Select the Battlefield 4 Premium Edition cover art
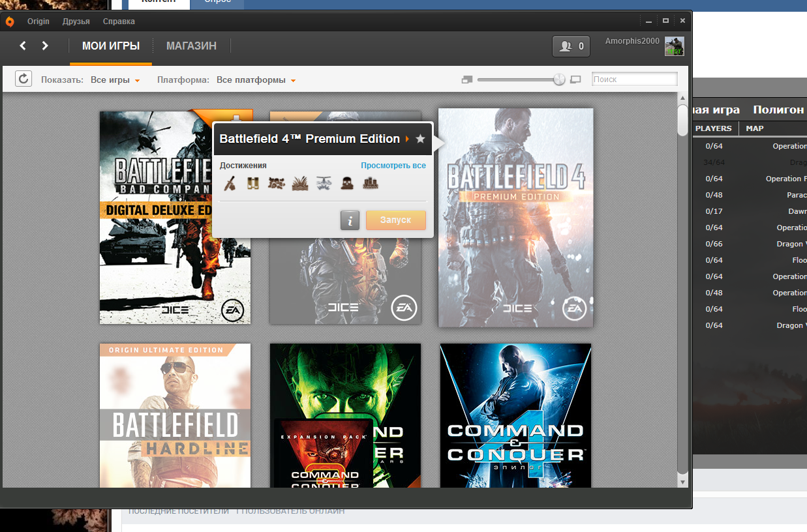The image size is (807, 532). [515, 217]
